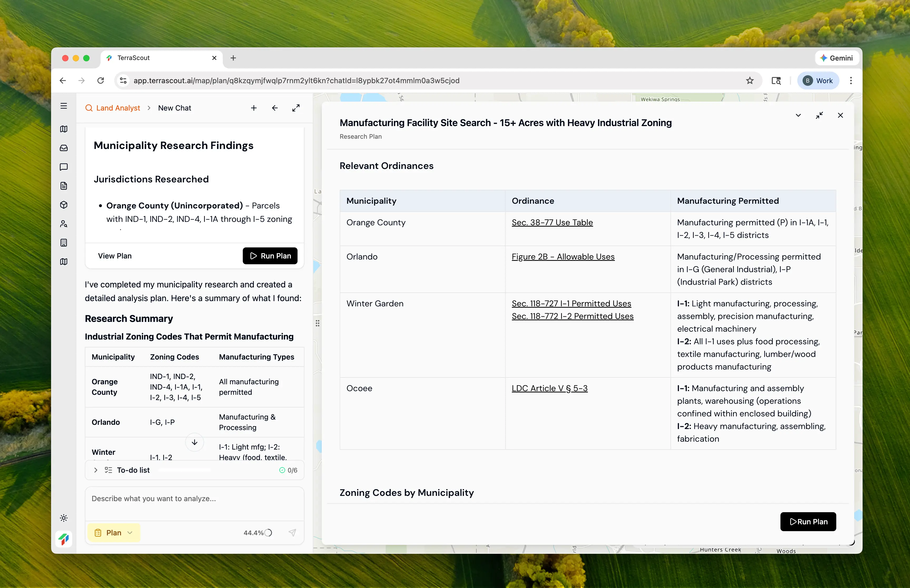Open the Sec. 38-77 Use Table link
This screenshot has height=588, width=910.
pyautogui.click(x=552, y=223)
